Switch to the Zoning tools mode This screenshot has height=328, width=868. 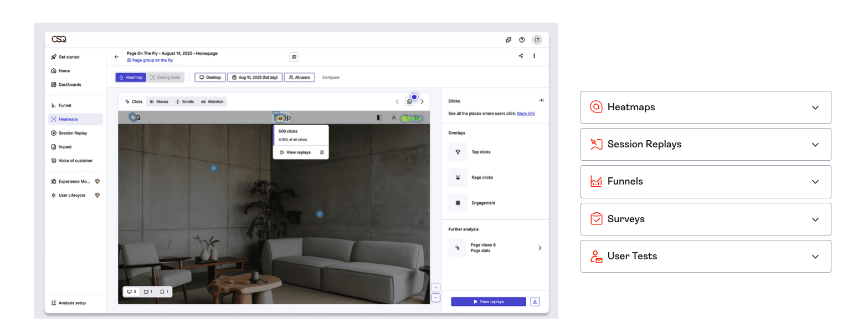[x=165, y=78]
